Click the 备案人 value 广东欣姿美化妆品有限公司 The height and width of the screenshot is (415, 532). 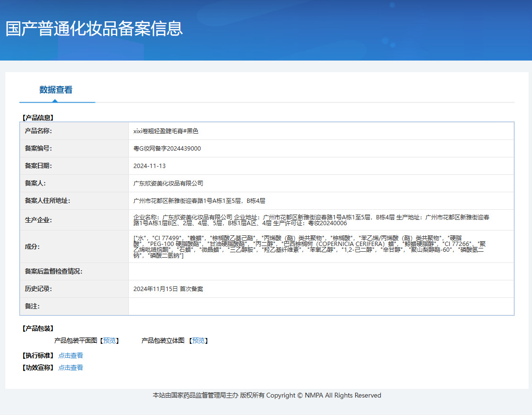tap(168, 184)
